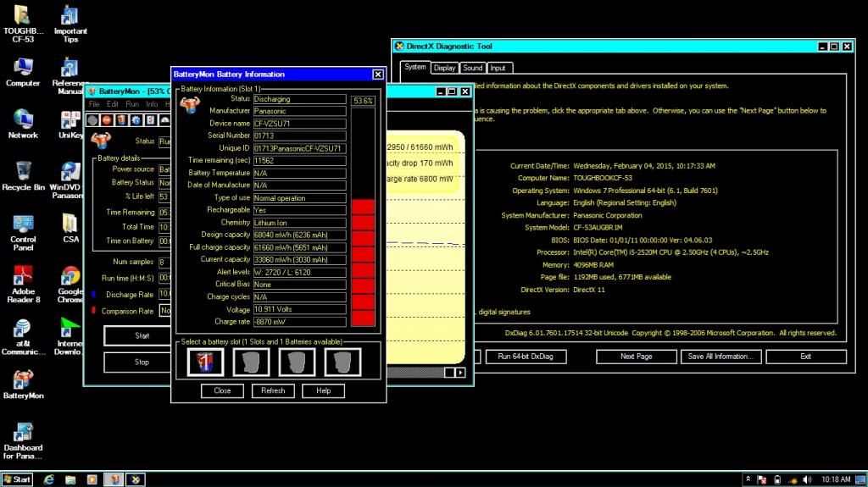The height and width of the screenshot is (487, 868).
Task: Click the BatteryMon chart scroll right arrow
Action: click(x=460, y=373)
